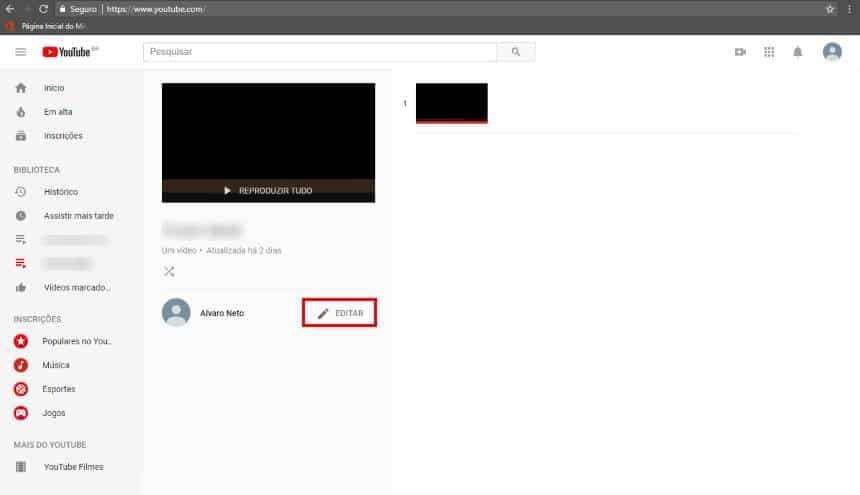Open the video upload camera icon
Image resolution: width=860 pixels, height=495 pixels.
[740, 52]
